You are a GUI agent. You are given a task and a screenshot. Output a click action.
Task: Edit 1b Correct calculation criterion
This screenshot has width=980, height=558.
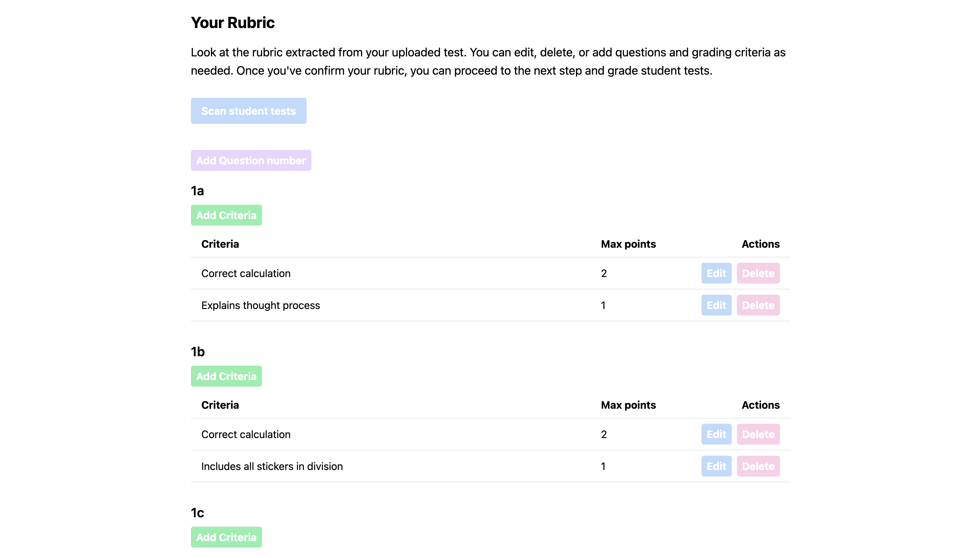pos(716,434)
